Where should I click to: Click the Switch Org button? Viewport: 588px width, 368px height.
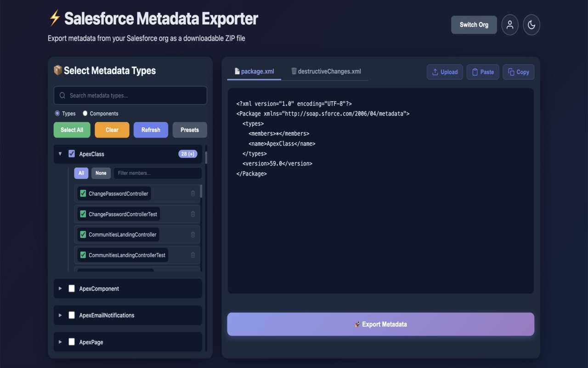pos(474,25)
